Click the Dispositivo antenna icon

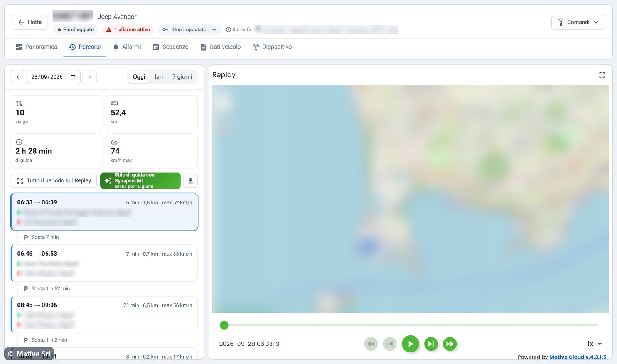pyautogui.click(x=256, y=47)
